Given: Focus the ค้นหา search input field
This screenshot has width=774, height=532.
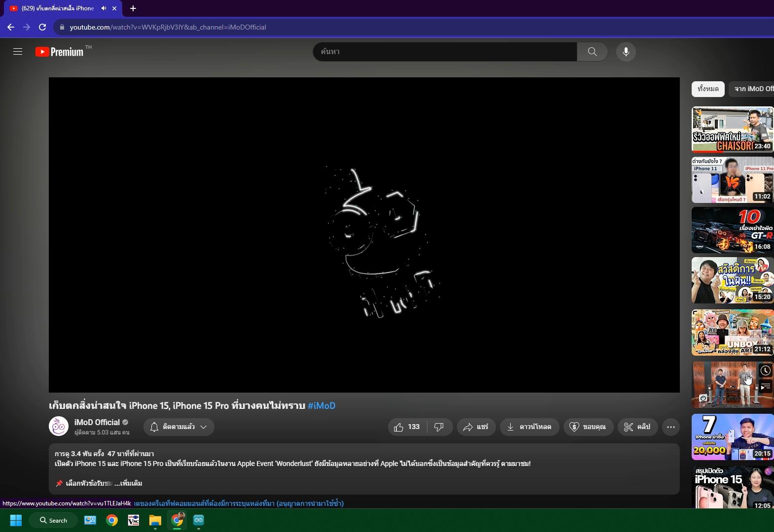Looking at the screenshot, I should click(445, 52).
